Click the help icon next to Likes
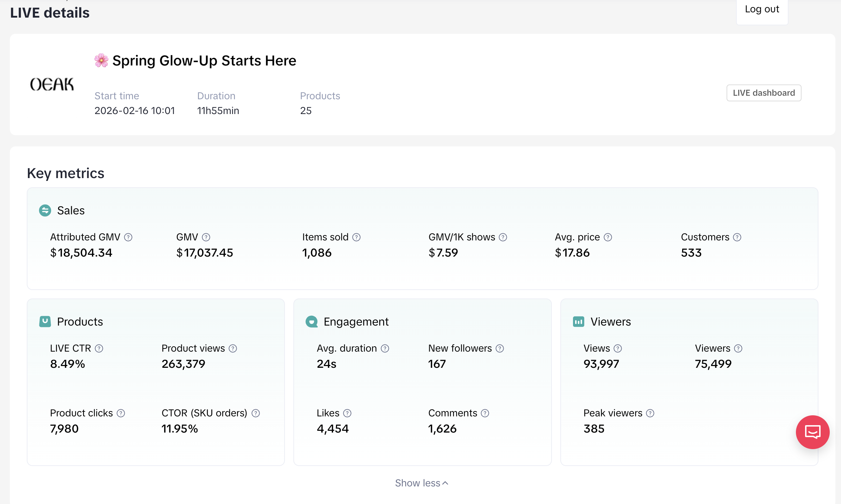 347,413
